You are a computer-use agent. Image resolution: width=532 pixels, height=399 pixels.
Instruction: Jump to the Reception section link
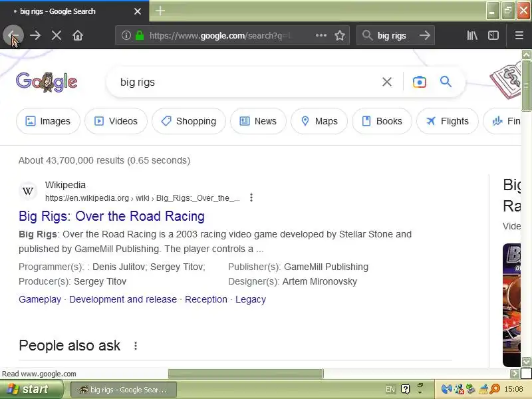click(x=206, y=299)
